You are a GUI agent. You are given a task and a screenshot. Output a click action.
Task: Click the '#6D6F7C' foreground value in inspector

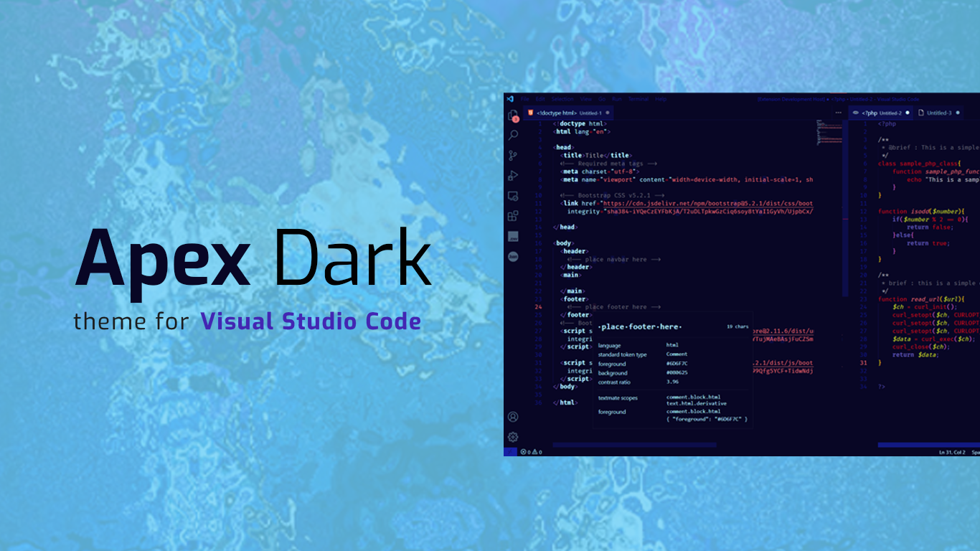tap(677, 364)
